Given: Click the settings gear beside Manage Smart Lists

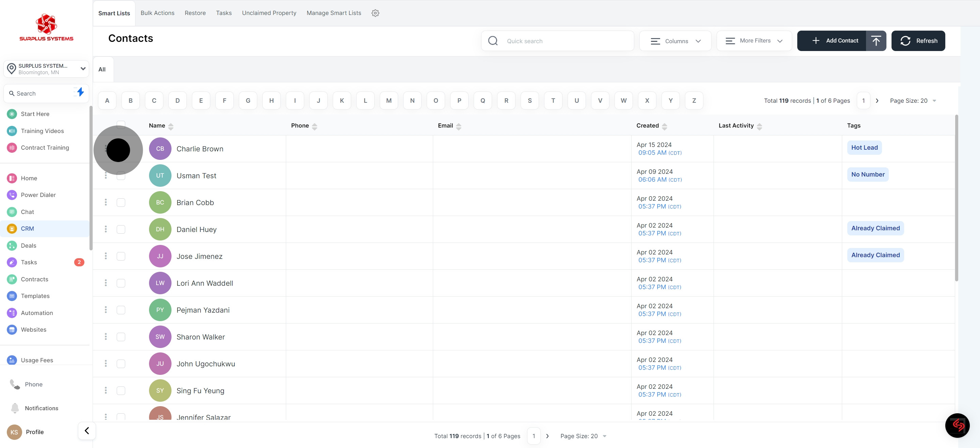Looking at the screenshot, I should (x=375, y=13).
